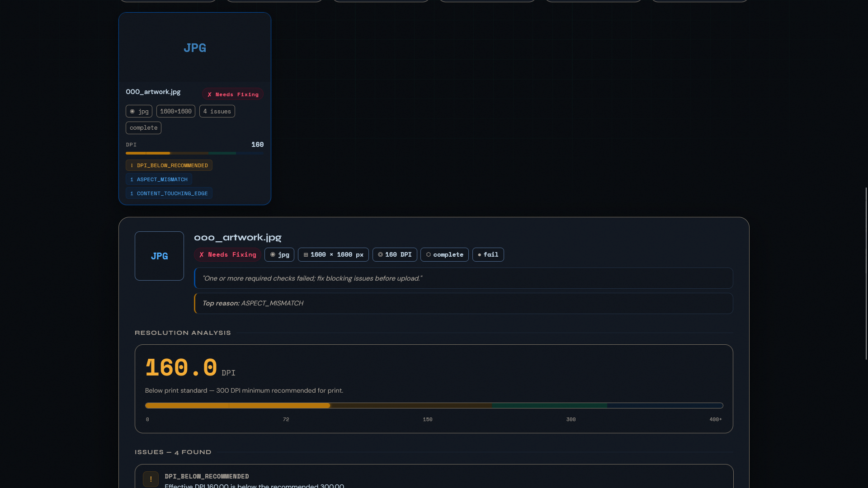Click the Issues — 4 Found heading
This screenshot has height=488, width=868.
point(173,452)
